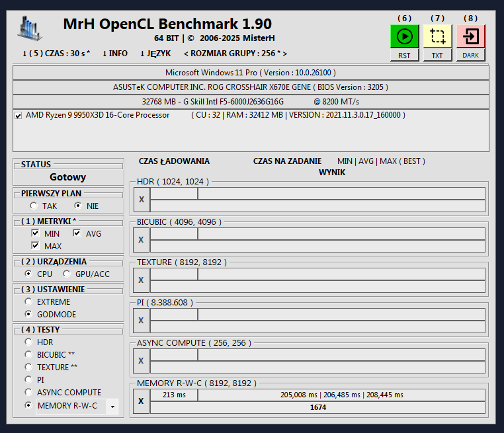Select the HDR test
This screenshot has width=504, height=433.
click(28, 342)
